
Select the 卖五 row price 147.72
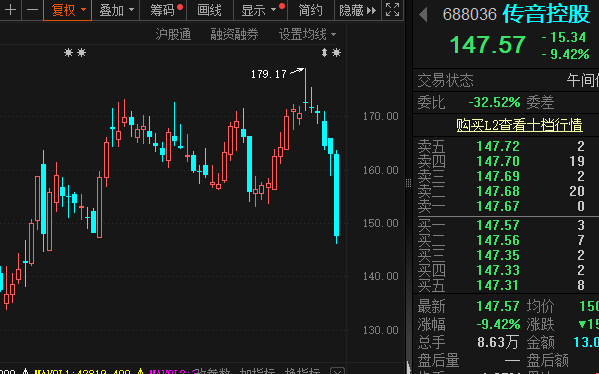(498, 146)
